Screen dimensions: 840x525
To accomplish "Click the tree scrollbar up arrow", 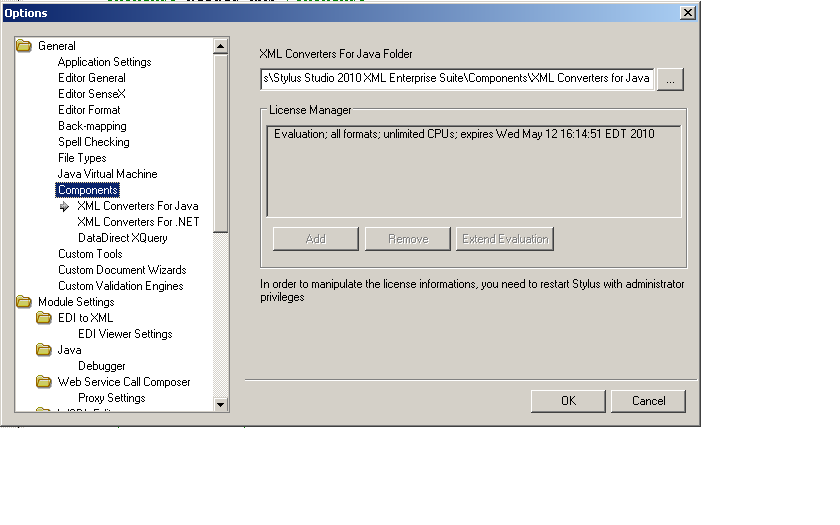I will click(x=220, y=47).
